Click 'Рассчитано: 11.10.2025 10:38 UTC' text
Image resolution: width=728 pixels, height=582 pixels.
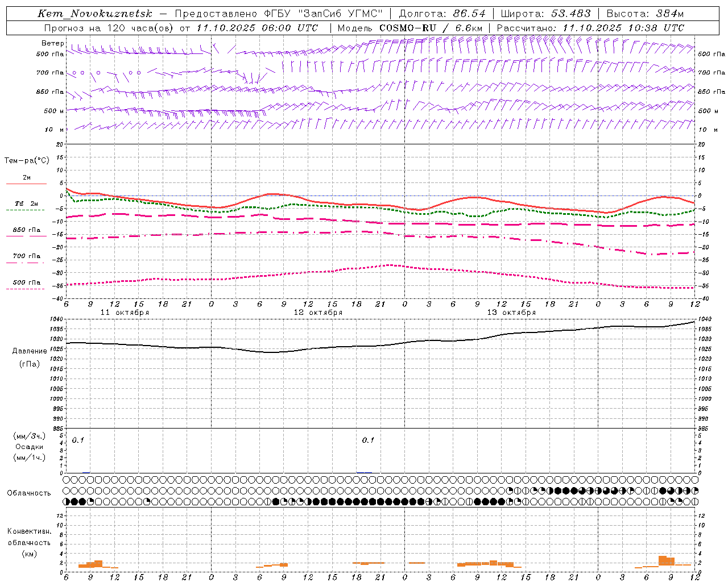point(590,28)
